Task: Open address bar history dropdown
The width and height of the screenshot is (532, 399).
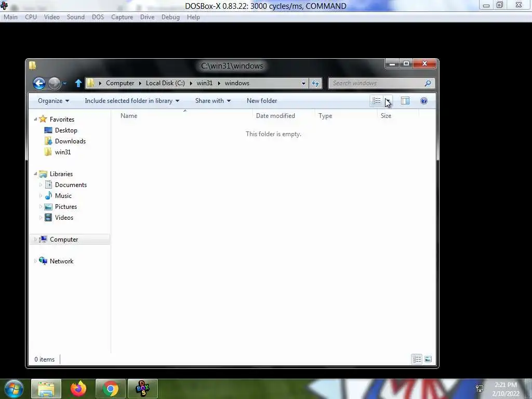Action: click(303, 83)
